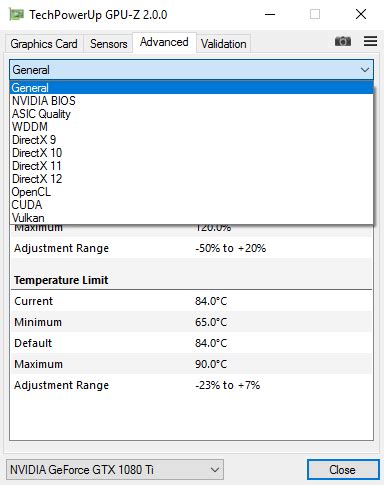
Task: Select DirectX 12 from the list
Action: coord(191,179)
